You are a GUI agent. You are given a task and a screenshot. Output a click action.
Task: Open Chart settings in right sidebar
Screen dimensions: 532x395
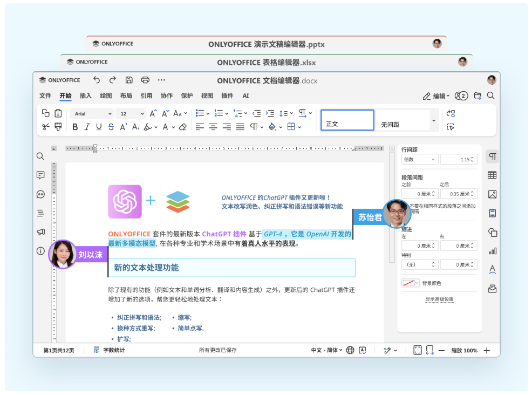[492, 251]
